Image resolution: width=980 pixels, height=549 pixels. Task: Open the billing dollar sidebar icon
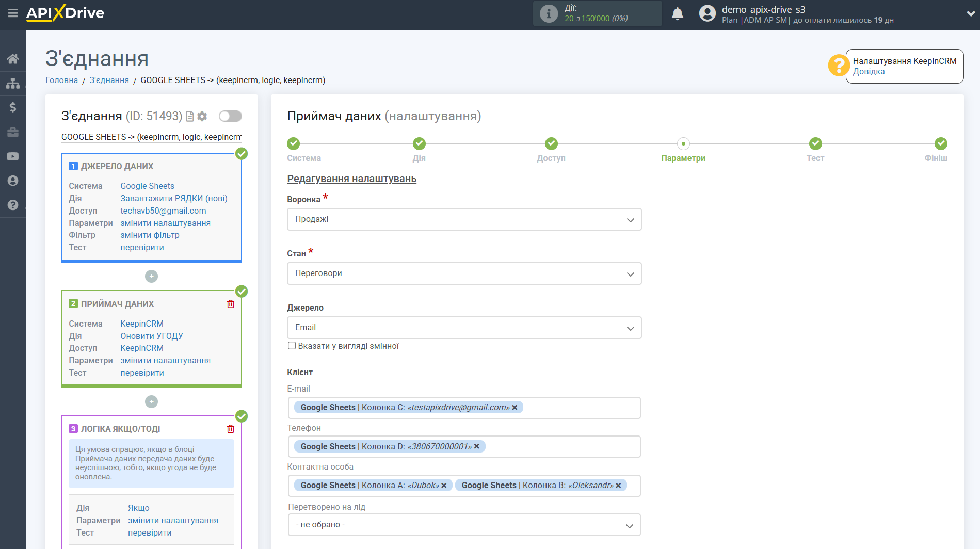tap(13, 107)
